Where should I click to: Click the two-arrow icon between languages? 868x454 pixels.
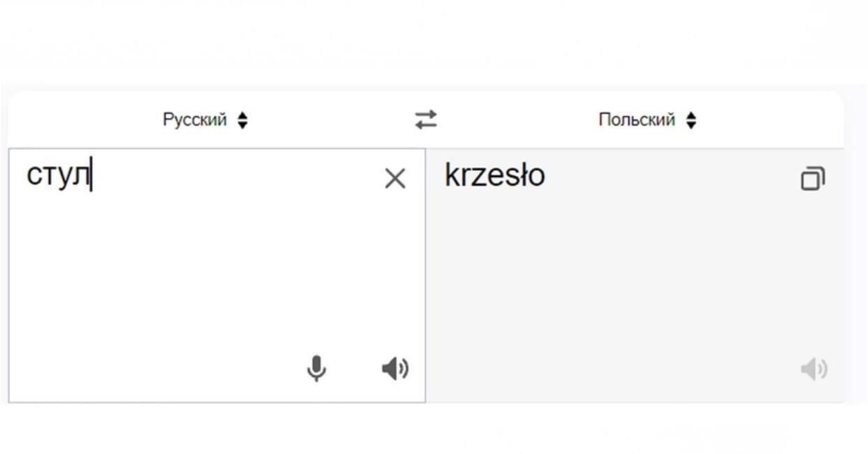pyautogui.click(x=426, y=120)
